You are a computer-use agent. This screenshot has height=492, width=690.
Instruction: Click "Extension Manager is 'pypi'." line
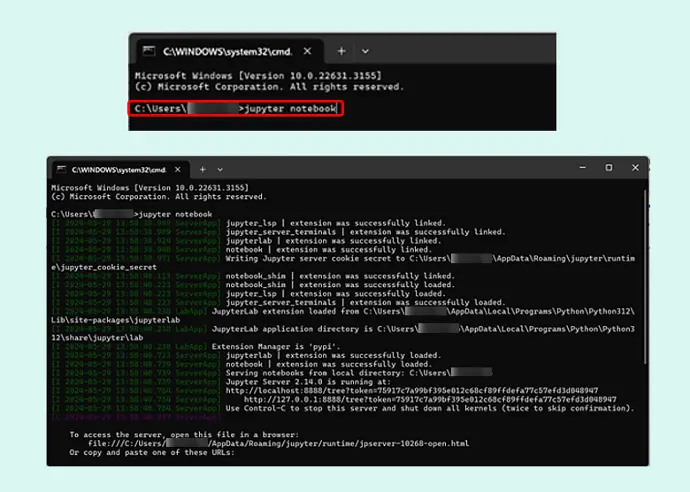[276, 346]
